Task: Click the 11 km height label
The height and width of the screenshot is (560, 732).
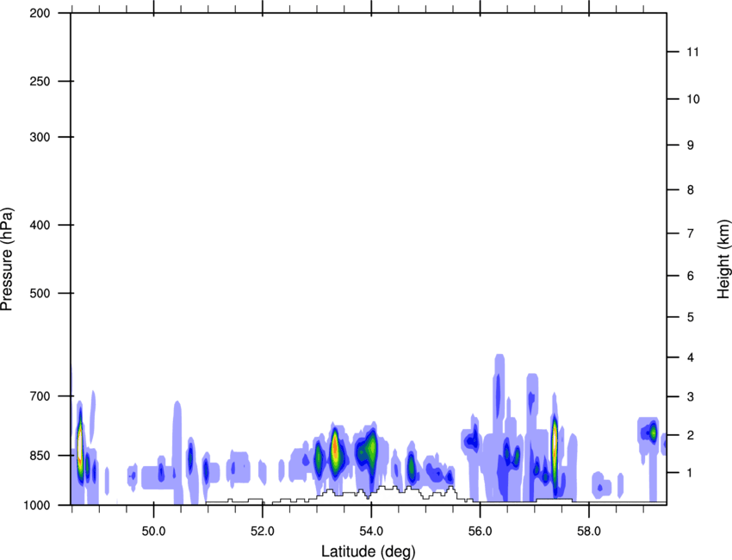Action: [692, 52]
